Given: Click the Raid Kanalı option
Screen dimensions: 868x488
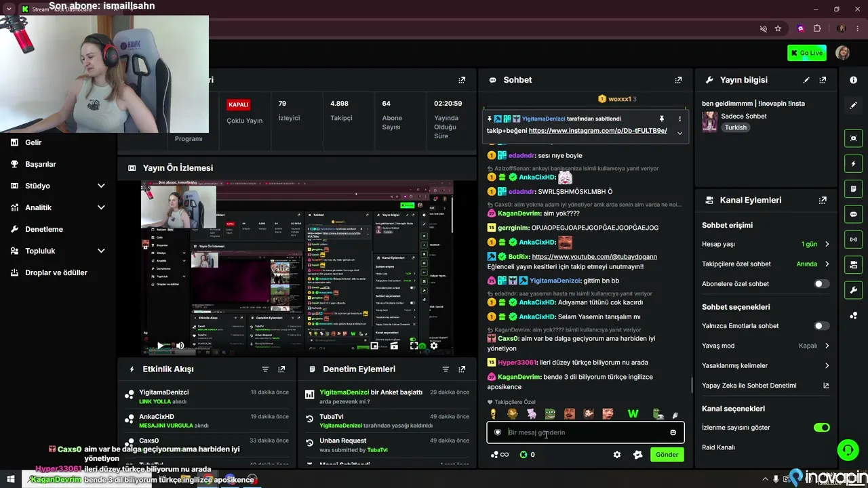Looking at the screenshot, I should click(x=718, y=447).
